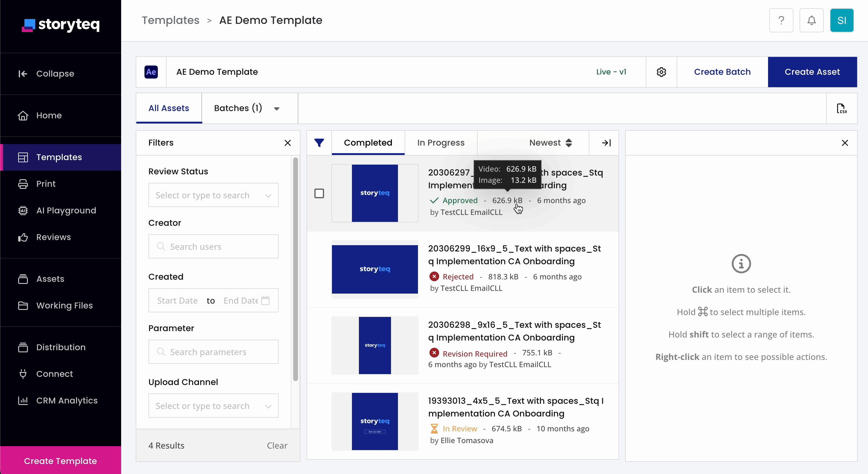Toggle the blue filter funnel icon
This screenshot has height=474, width=868.
coord(319,143)
